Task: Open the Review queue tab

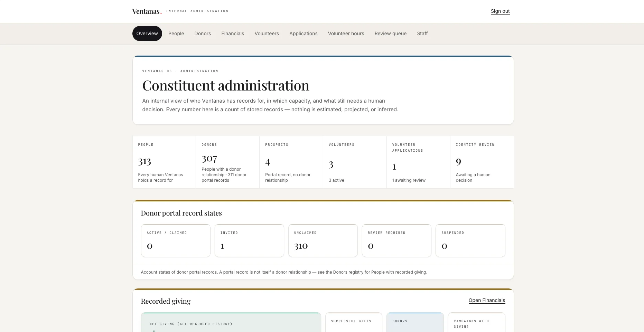Action: (x=390, y=34)
